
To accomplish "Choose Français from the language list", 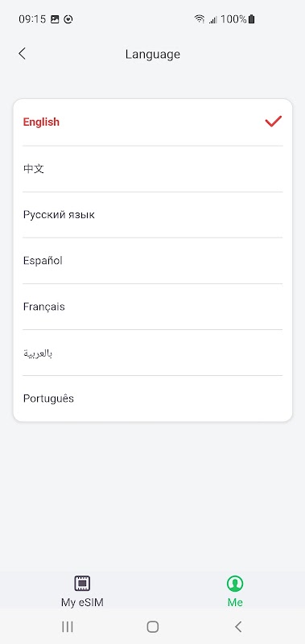I will pos(153,307).
